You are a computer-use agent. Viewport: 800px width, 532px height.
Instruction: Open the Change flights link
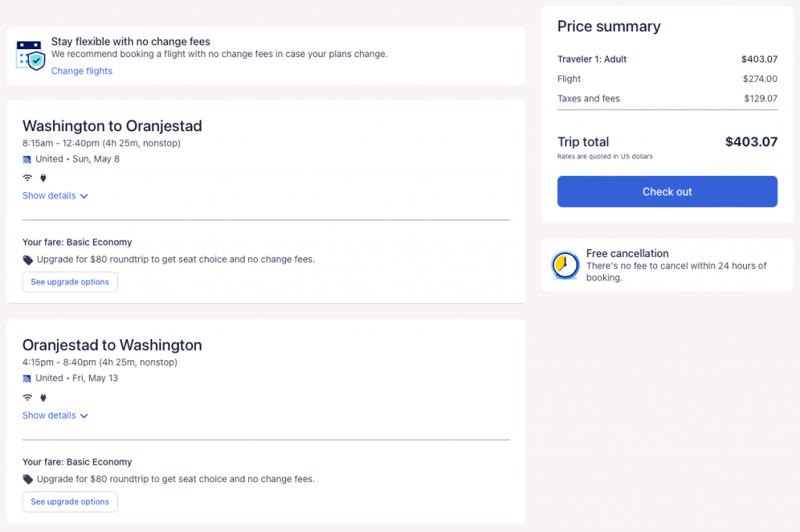tap(82, 71)
